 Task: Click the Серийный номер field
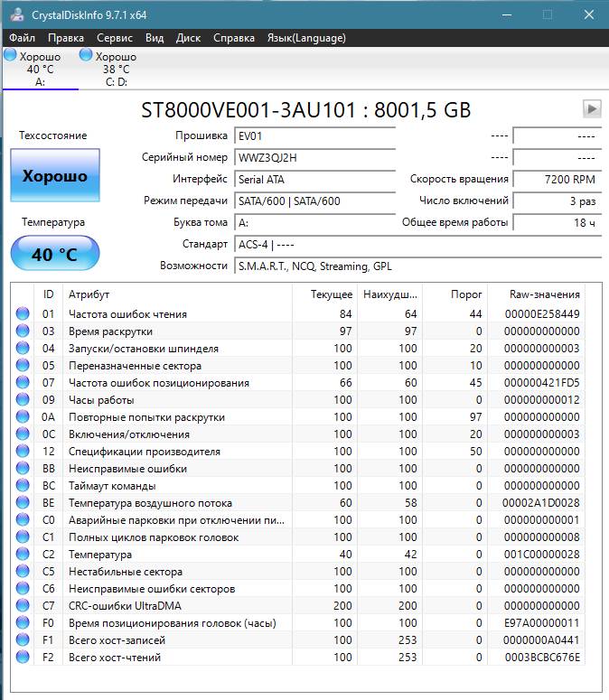coord(314,157)
